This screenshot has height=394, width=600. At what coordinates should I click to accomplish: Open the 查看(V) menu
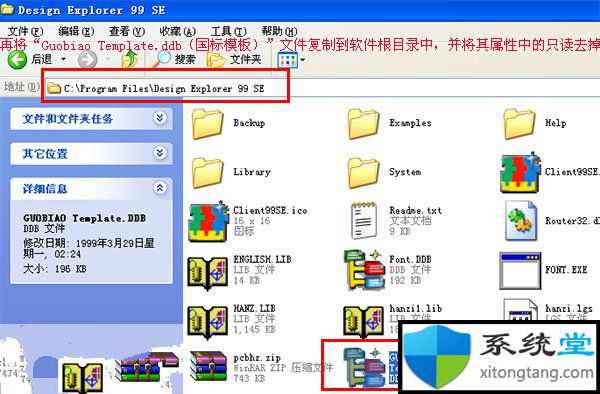click(127, 31)
